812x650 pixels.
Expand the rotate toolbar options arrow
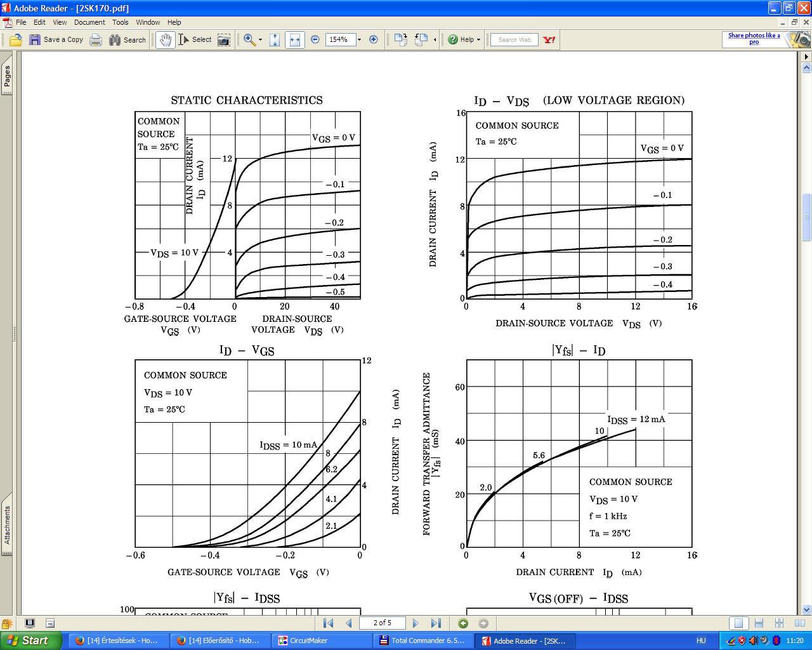[435, 40]
